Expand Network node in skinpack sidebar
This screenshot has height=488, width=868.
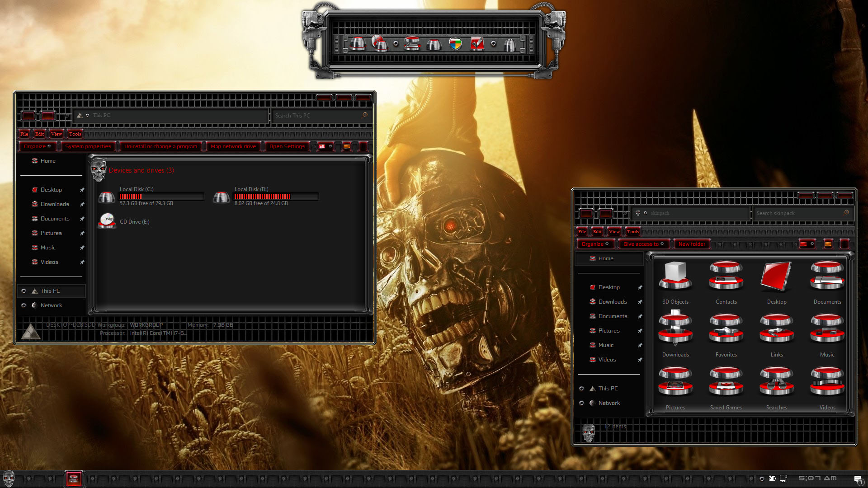[x=582, y=403]
